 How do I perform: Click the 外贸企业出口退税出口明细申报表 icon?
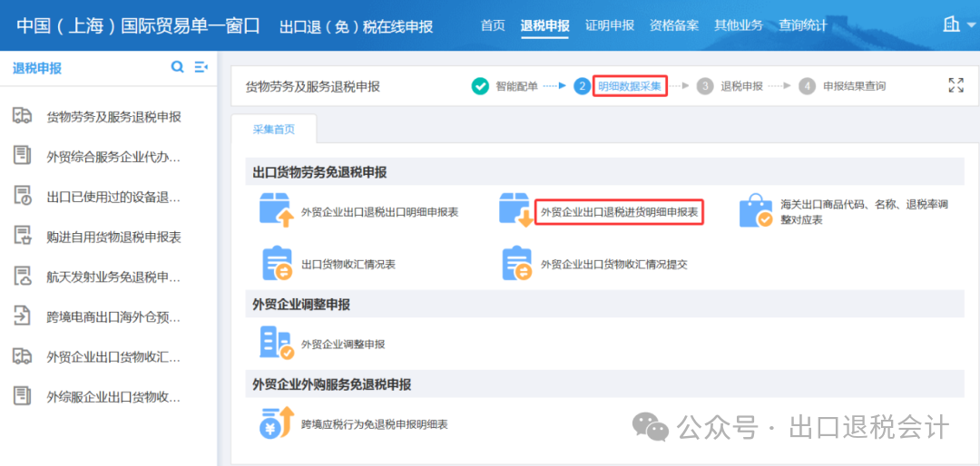pos(276,209)
